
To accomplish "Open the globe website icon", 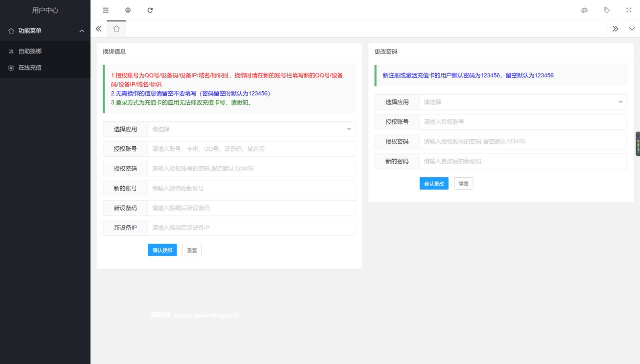I will (128, 10).
